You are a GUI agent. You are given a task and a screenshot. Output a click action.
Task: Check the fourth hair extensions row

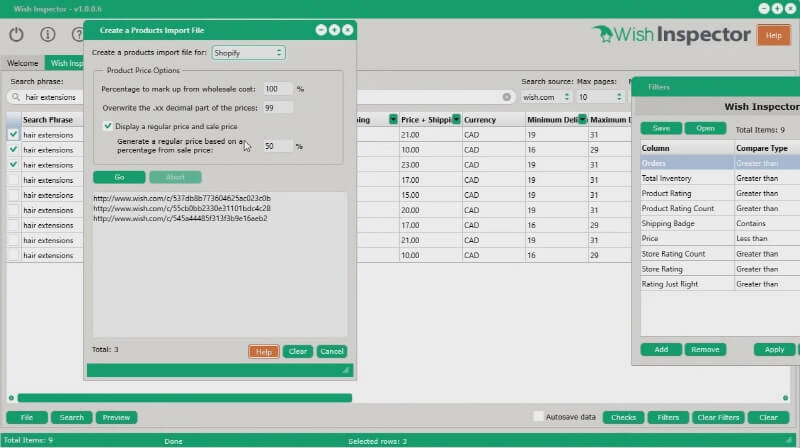[x=13, y=180]
